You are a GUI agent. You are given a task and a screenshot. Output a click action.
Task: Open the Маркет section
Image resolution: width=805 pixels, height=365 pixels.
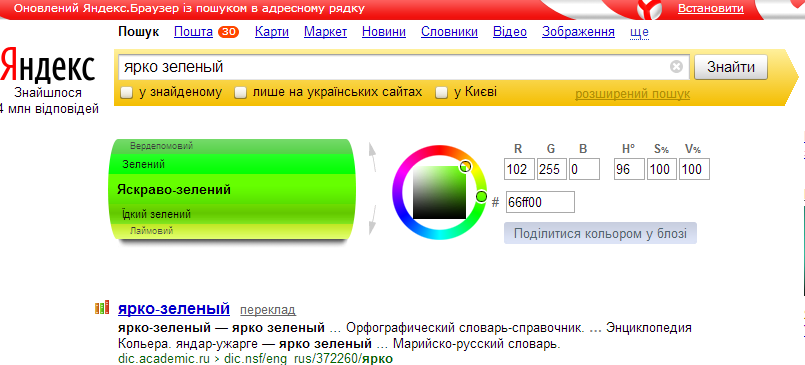325,32
